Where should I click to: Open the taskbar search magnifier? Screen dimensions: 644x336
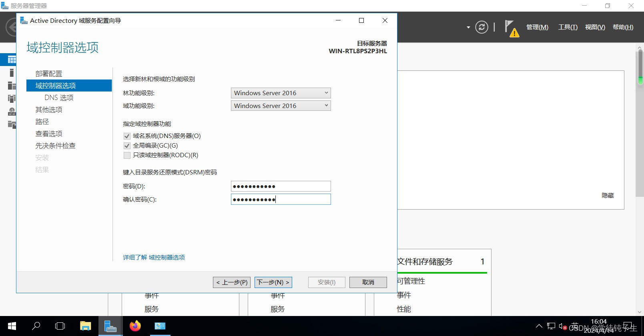pyautogui.click(x=36, y=326)
